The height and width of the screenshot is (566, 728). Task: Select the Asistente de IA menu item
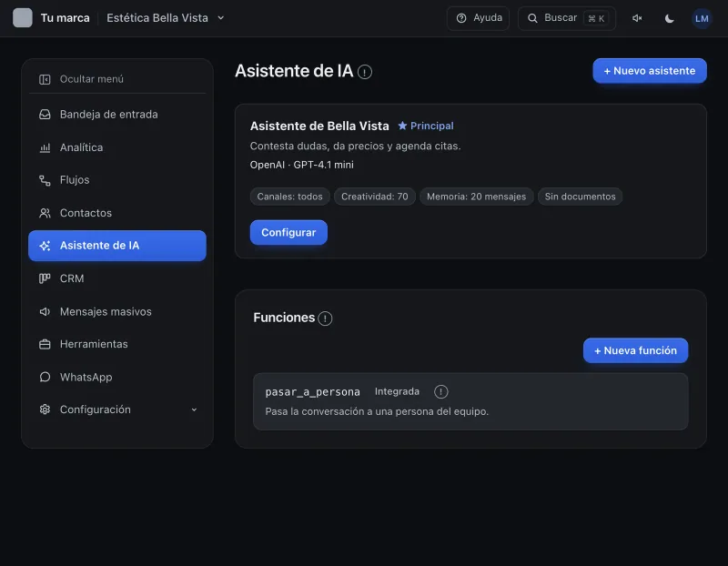117,246
